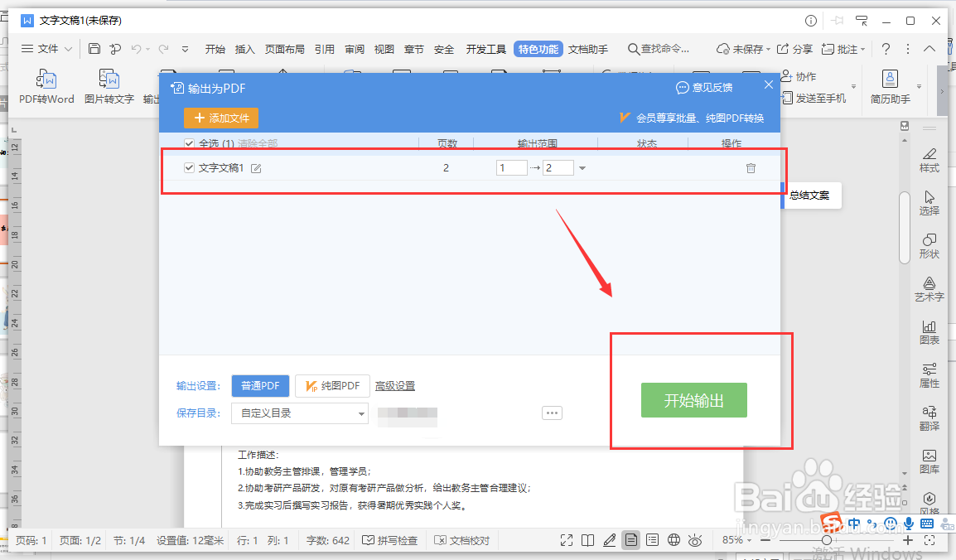This screenshot has width=956, height=560.
Task: Select 纯图PDF output option
Action: click(x=332, y=386)
